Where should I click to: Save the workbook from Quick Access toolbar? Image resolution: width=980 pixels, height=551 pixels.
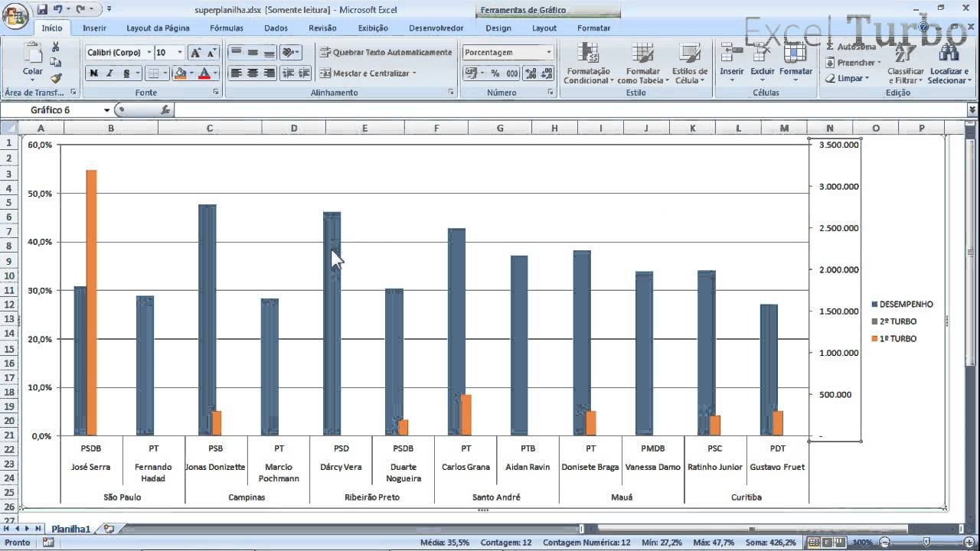[x=42, y=9]
